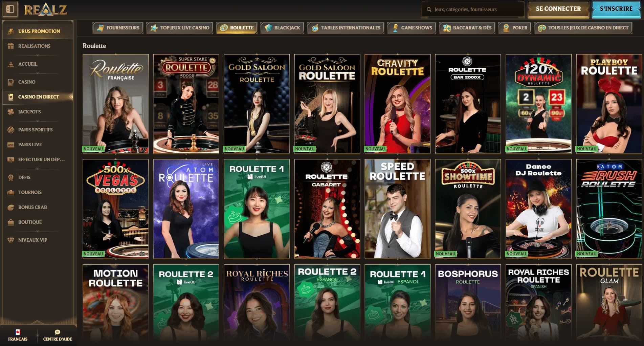Open Paris Sportifs from the sidebar
The height and width of the screenshot is (346, 644).
pyautogui.click(x=11, y=130)
